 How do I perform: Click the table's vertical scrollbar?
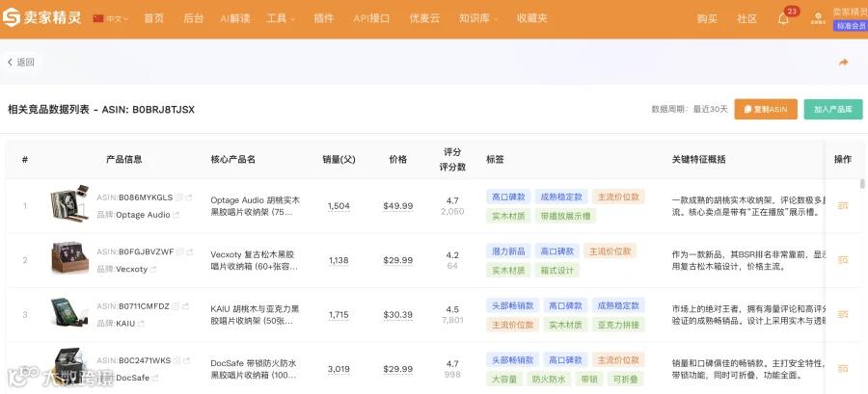coord(862,184)
